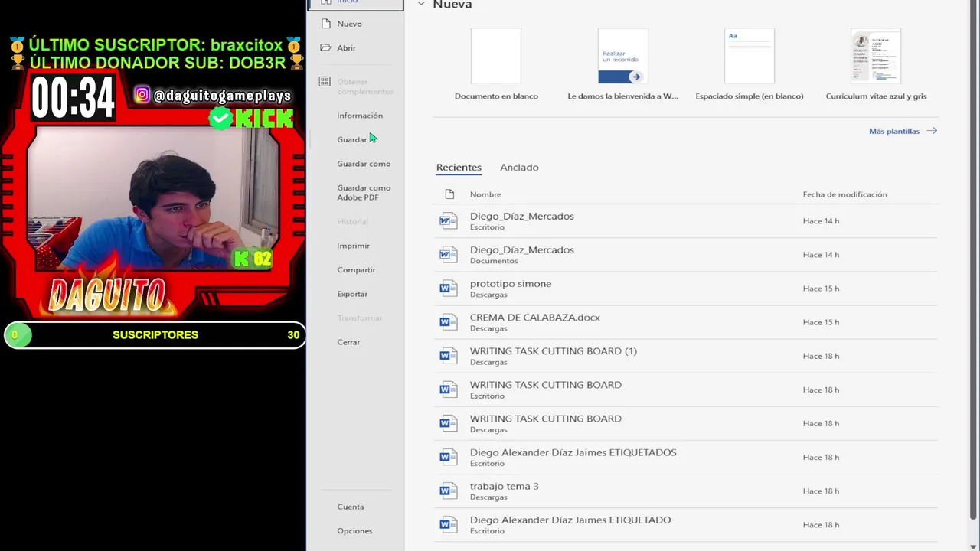Click Word icon of Diego_Díaz_Mercados in Escritorio

tap(448, 221)
